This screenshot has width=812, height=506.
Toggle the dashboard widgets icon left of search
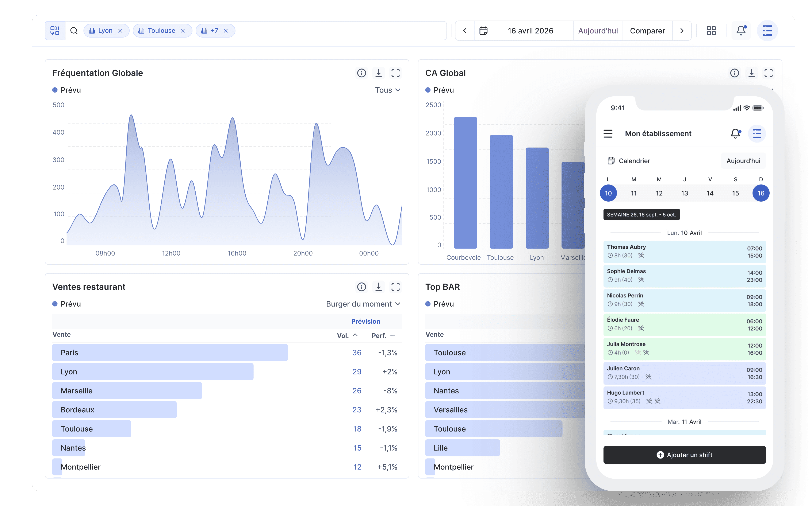point(55,31)
